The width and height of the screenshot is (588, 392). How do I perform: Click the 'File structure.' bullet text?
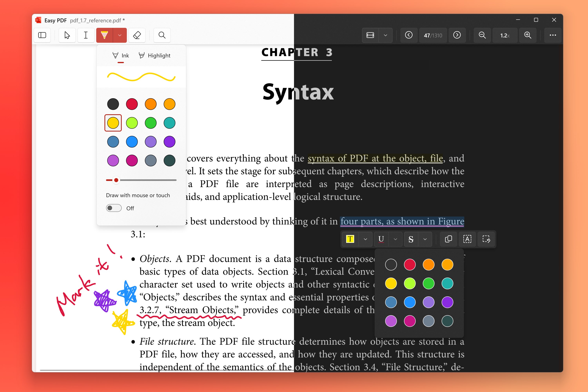167,341
